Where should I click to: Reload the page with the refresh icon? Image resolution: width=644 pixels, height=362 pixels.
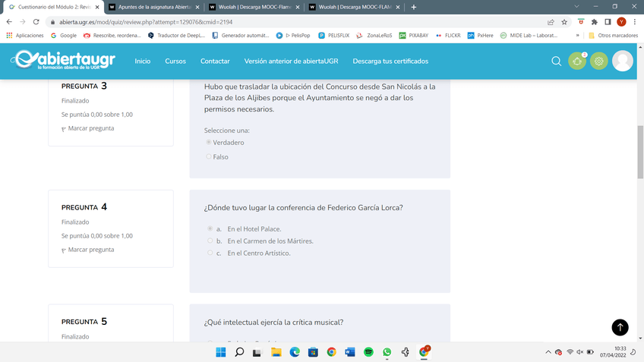36,22
